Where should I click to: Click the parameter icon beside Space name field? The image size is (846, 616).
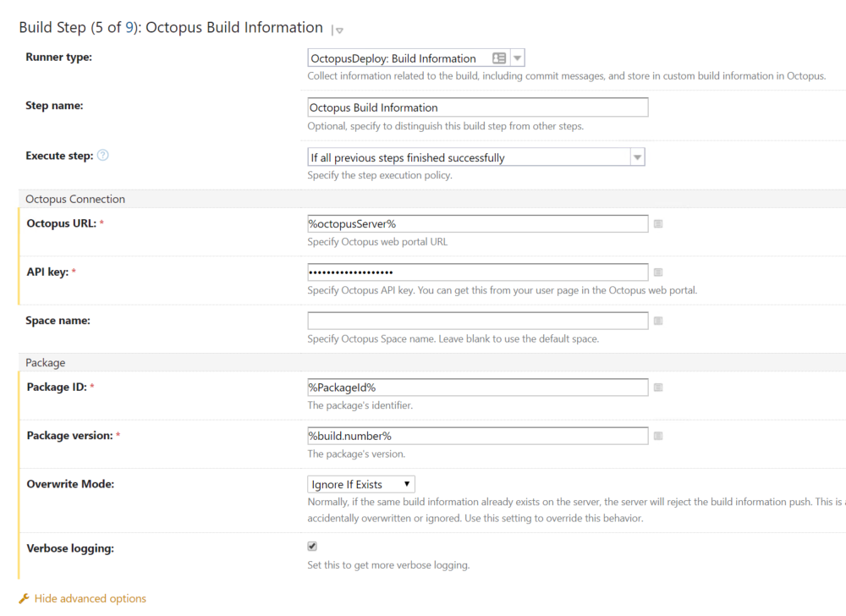pos(658,322)
